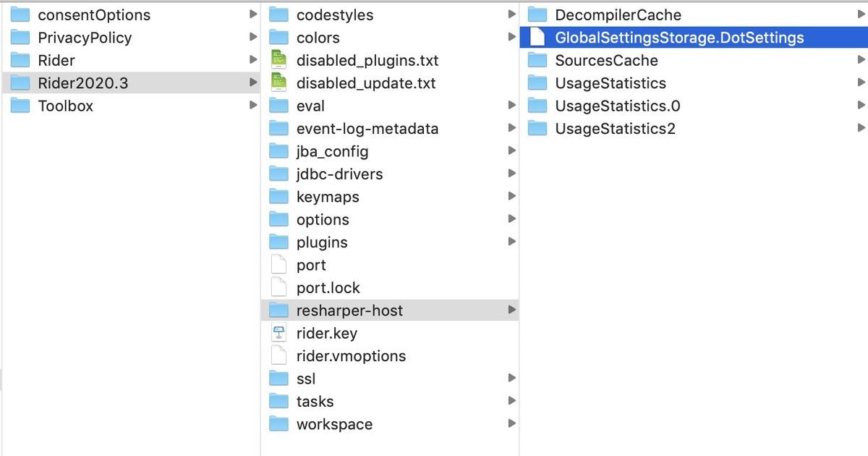This screenshot has height=456, width=868.
Task: Select the disabled_update.txt file icon
Action: (278, 83)
